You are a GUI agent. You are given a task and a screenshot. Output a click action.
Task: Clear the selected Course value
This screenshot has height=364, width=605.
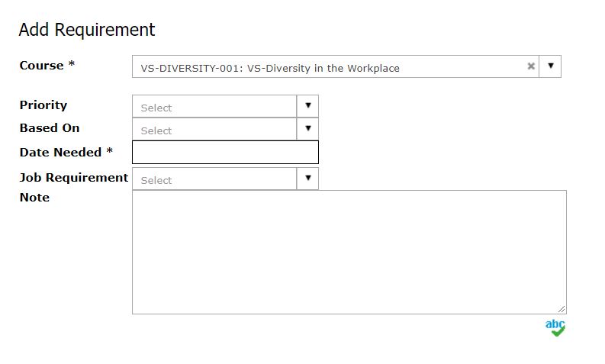click(531, 66)
